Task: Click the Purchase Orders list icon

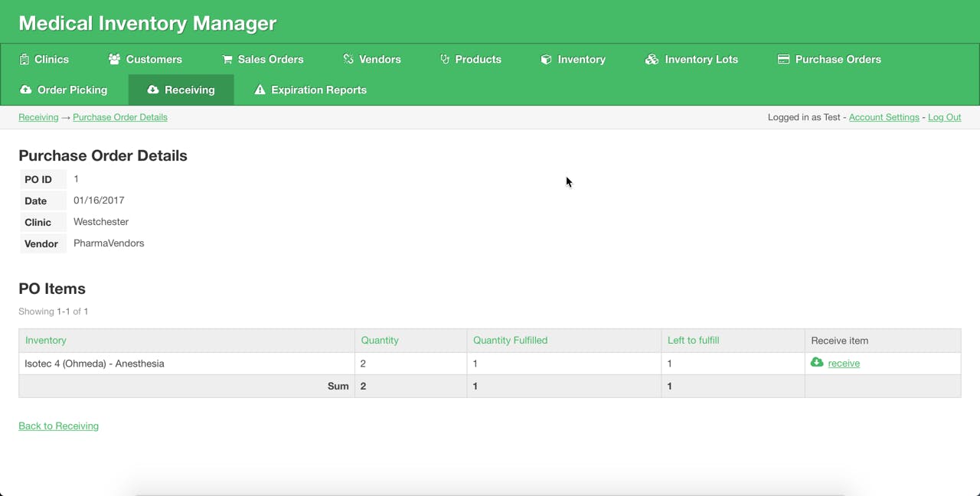Action: [x=782, y=59]
